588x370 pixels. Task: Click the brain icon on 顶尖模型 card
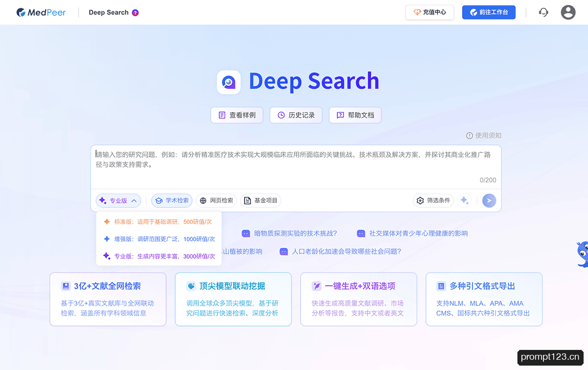tap(191, 286)
